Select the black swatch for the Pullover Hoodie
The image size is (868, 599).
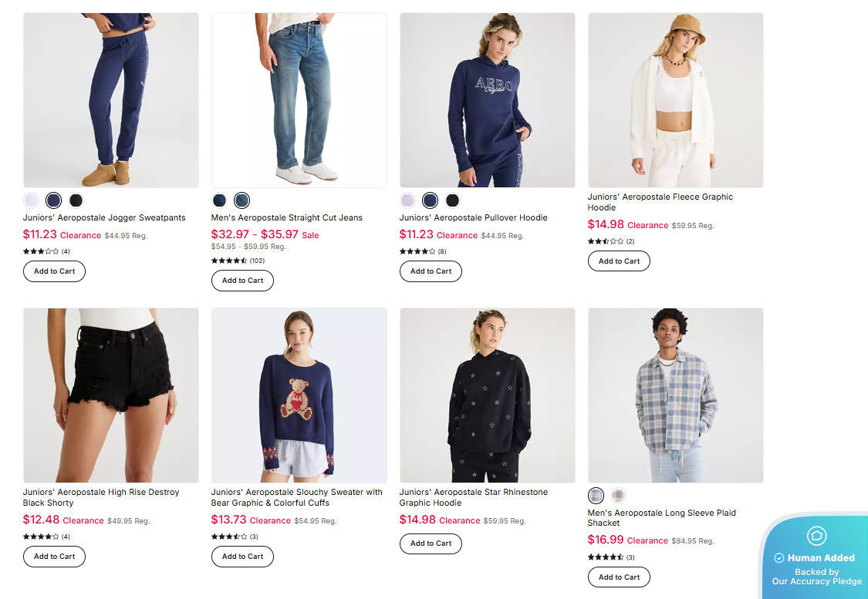[452, 200]
